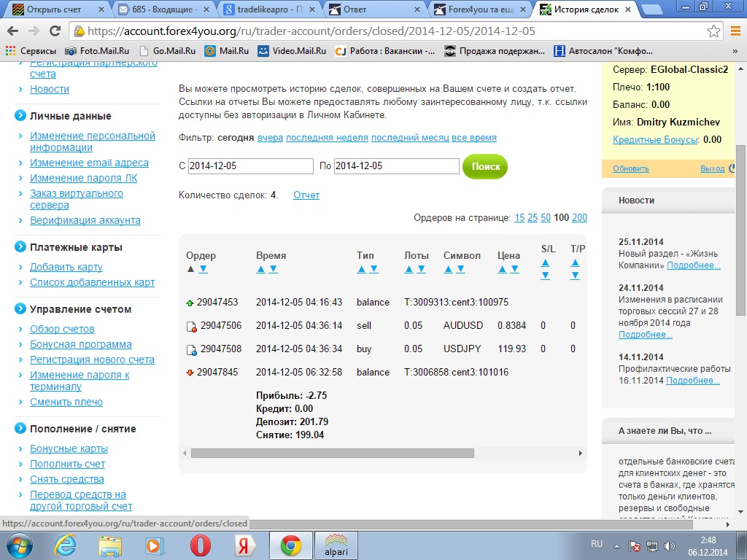Click green deposit arrow for order 29047453
This screenshot has width=747, height=560.
click(190, 303)
